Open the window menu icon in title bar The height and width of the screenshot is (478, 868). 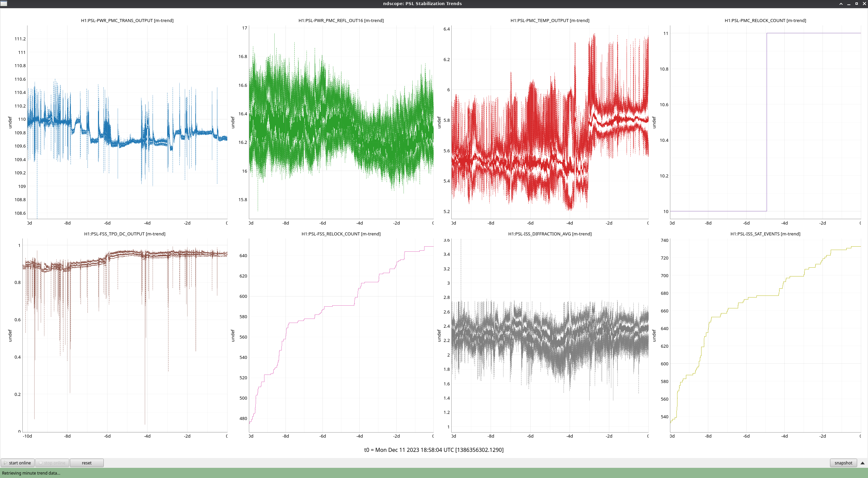(x=4, y=3)
